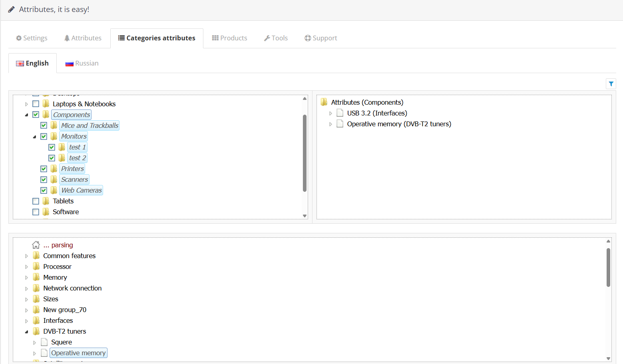Collapse the DVB-T2 tuners group
The image size is (623, 364).
point(27,331)
